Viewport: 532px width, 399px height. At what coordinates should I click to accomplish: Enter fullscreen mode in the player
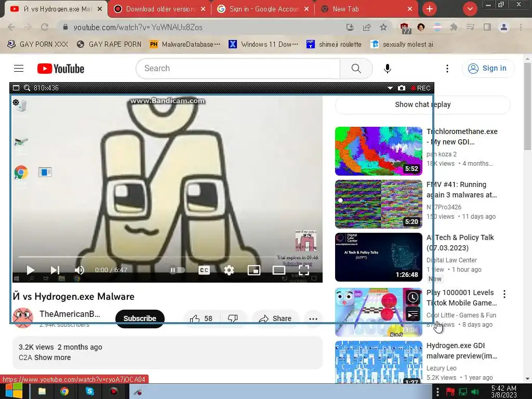[x=303, y=270]
